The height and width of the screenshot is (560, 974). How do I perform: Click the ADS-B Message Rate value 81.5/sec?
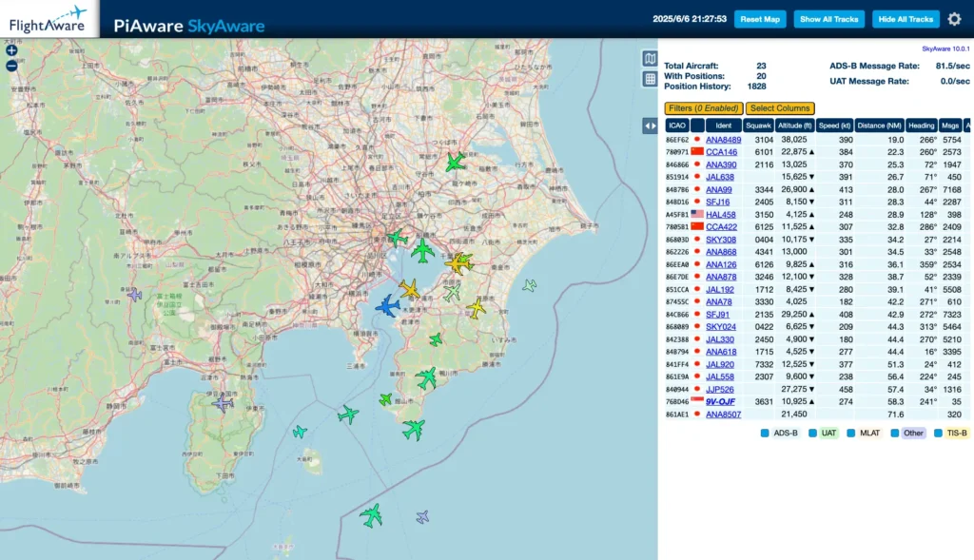click(952, 66)
